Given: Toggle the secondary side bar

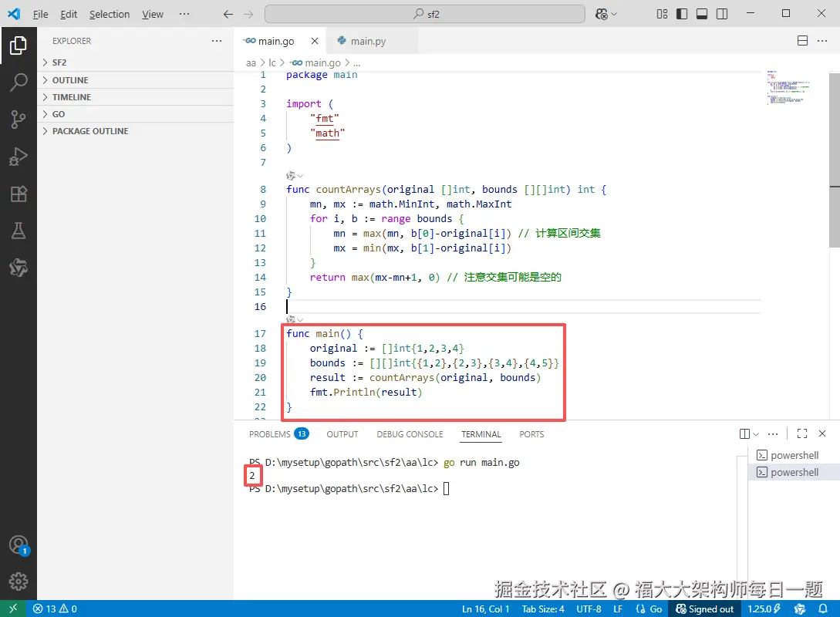Looking at the screenshot, I should point(722,14).
